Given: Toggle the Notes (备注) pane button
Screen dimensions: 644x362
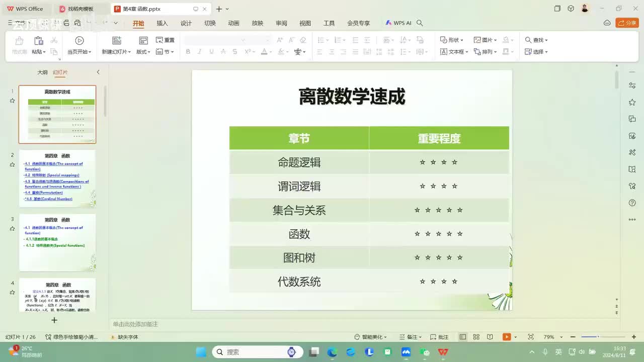Looking at the screenshot, I should coord(411,337).
